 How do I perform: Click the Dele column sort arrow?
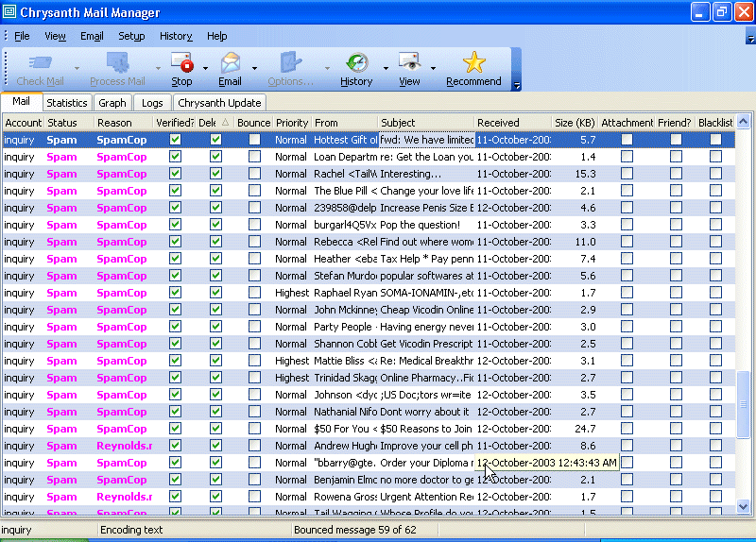tap(225, 123)
